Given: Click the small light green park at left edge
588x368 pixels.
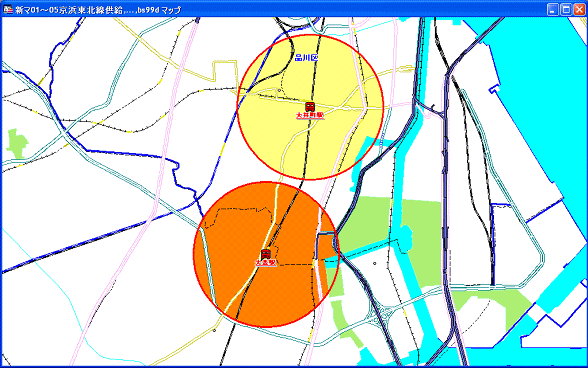Looking at the screenshot, I should point(17,143).
